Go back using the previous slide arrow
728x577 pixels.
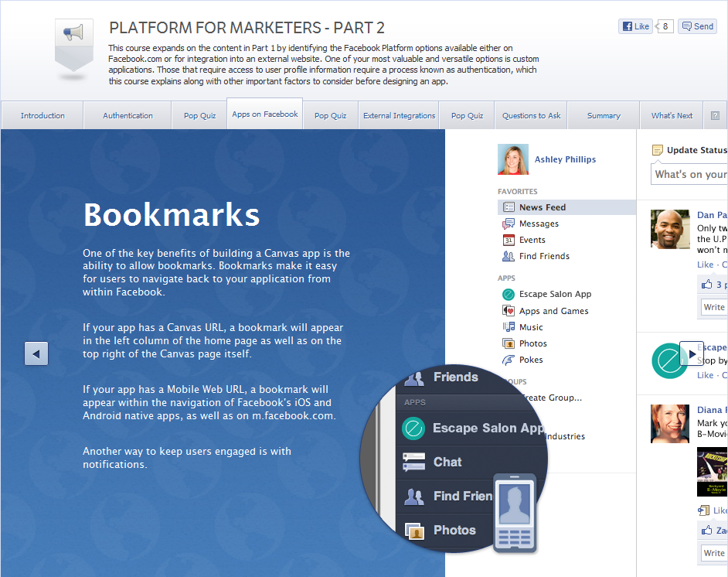click(x=36, y=353)
